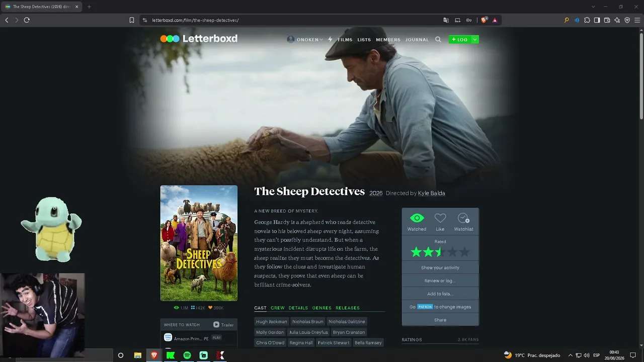
Task: Open the Kick app on taskbar
Action: 171,355
